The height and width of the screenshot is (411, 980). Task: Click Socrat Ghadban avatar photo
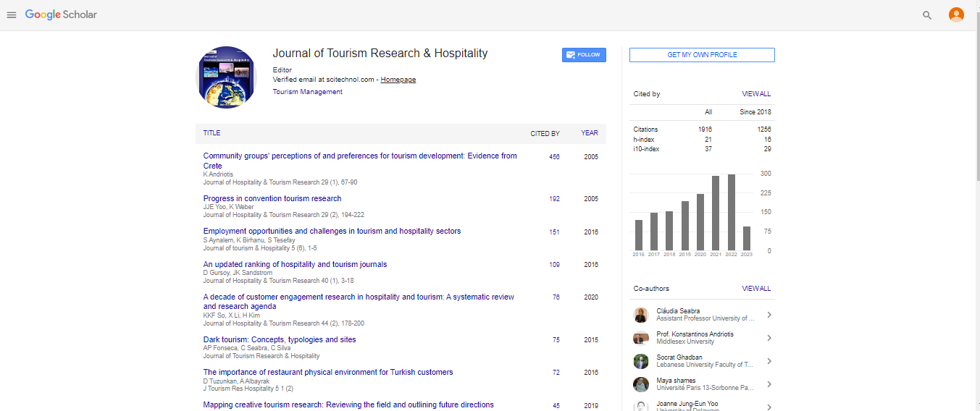[x=640, y=361]
